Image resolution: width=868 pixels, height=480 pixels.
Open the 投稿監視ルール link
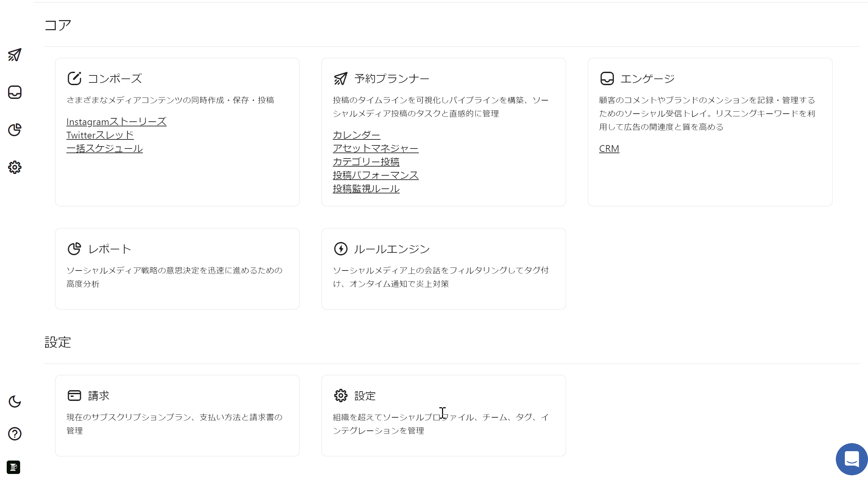pos(366,189)
